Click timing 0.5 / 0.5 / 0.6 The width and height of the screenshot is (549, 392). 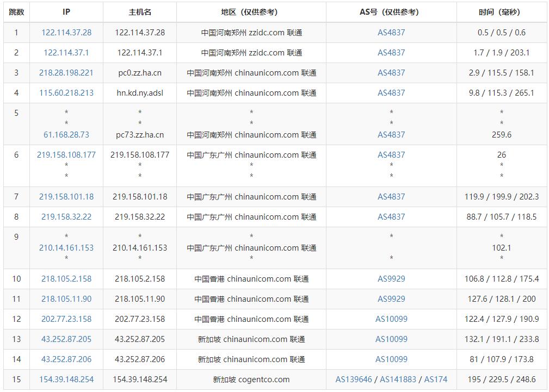point(501,33)
